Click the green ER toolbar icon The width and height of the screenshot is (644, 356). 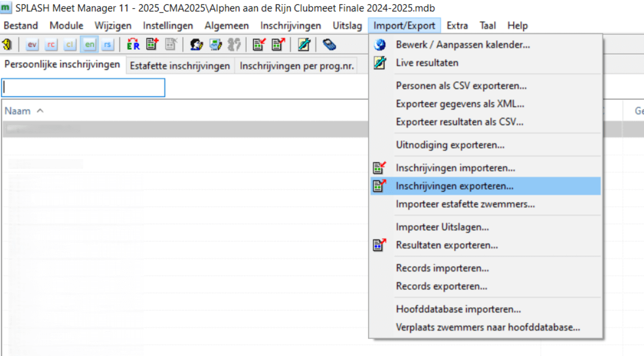pyautogui.click(x=132, y=44)
